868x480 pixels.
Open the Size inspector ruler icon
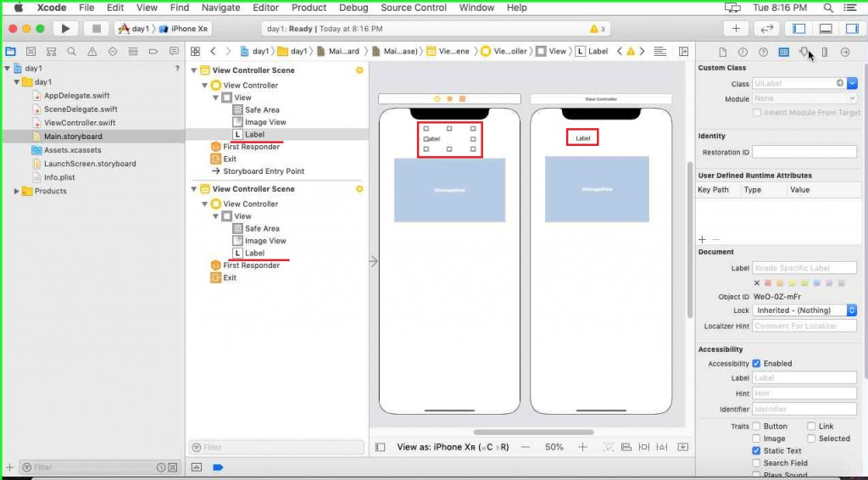(x=825, y=52)
